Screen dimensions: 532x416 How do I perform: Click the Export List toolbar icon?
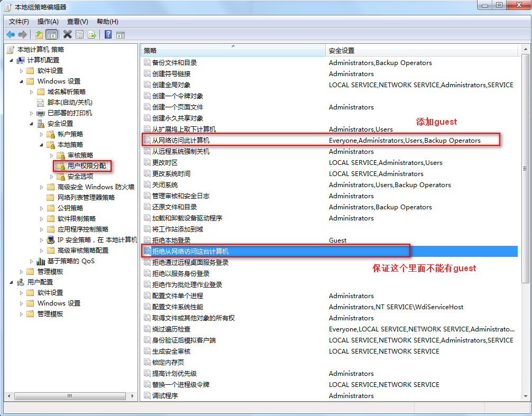coord(92,35)
